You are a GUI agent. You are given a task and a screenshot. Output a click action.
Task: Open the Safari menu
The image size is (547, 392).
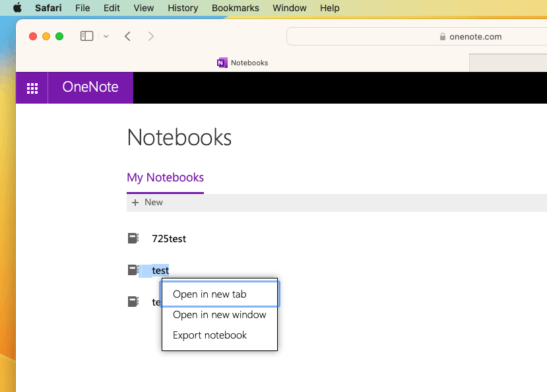pos(48,8)
